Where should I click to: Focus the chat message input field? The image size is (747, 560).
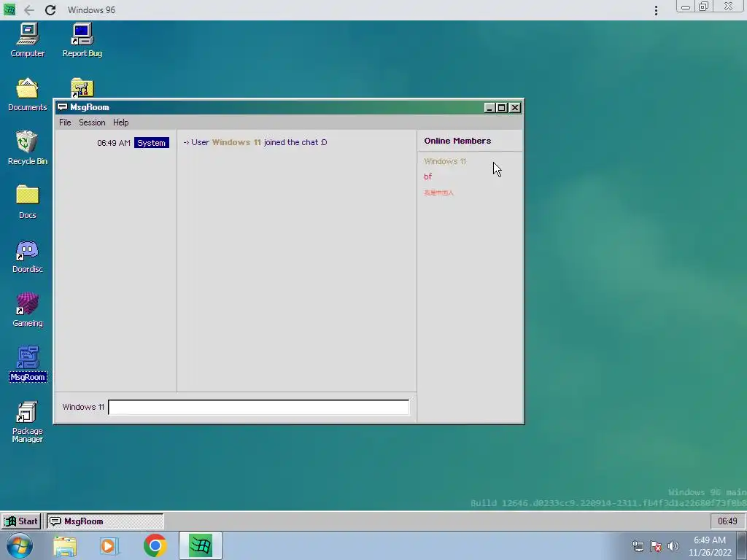tap(259, 408)
